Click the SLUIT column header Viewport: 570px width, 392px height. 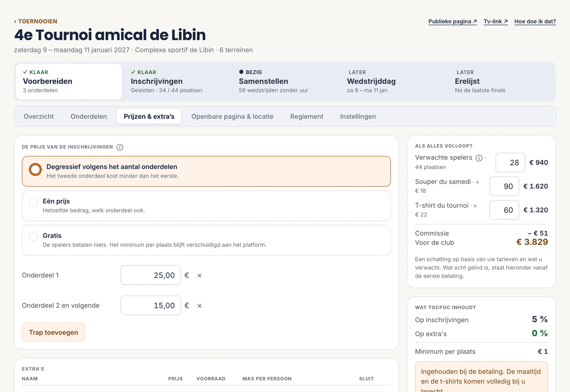coord(366,379)
